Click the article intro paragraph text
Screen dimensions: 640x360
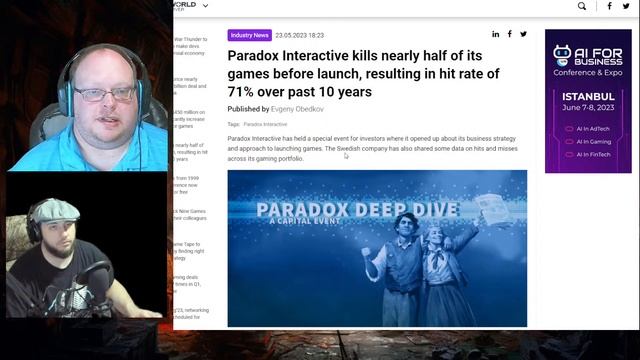(372, 149)
